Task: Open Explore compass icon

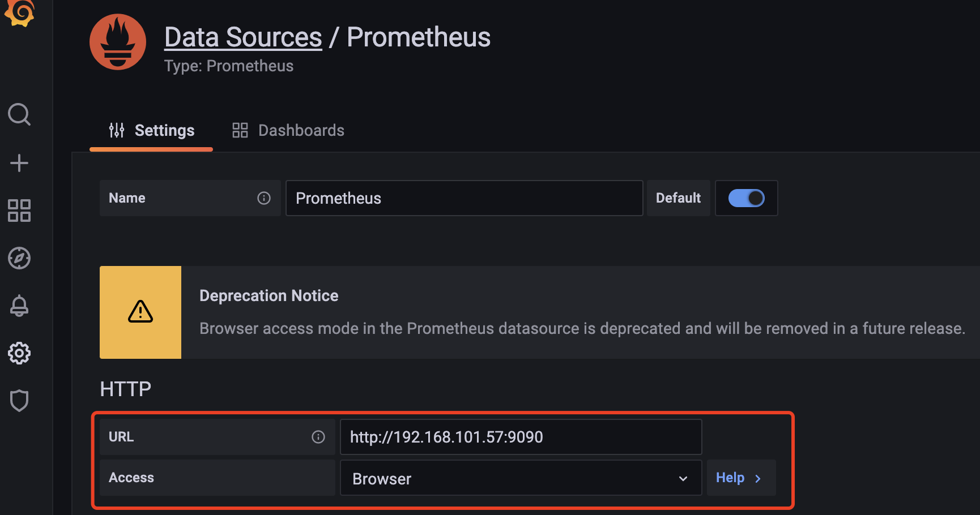Action: (19, 259)
